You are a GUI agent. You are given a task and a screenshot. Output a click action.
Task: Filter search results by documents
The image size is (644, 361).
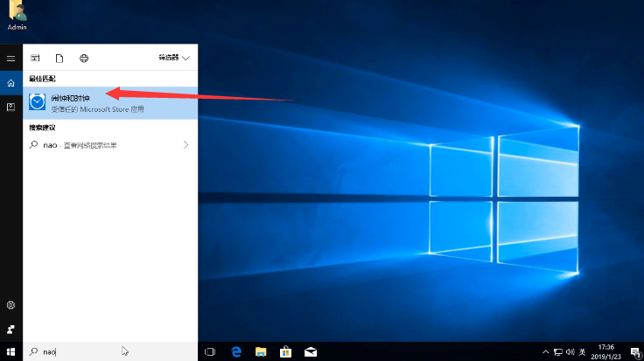point(59,59)
